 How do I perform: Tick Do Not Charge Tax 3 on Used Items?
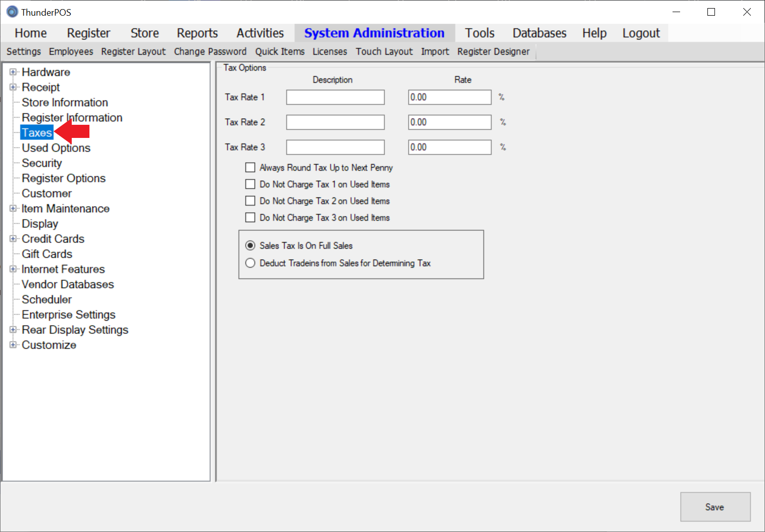[x=250, y=218]
